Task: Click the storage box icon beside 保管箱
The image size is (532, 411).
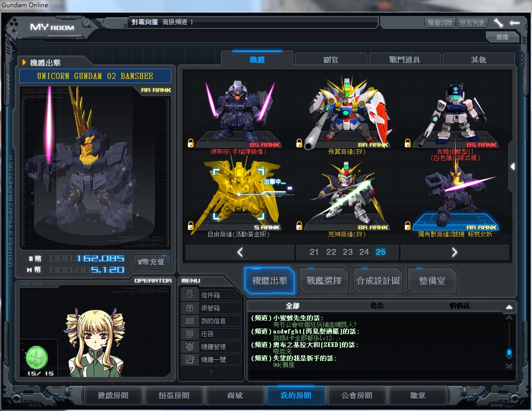Action: [190, 308]
